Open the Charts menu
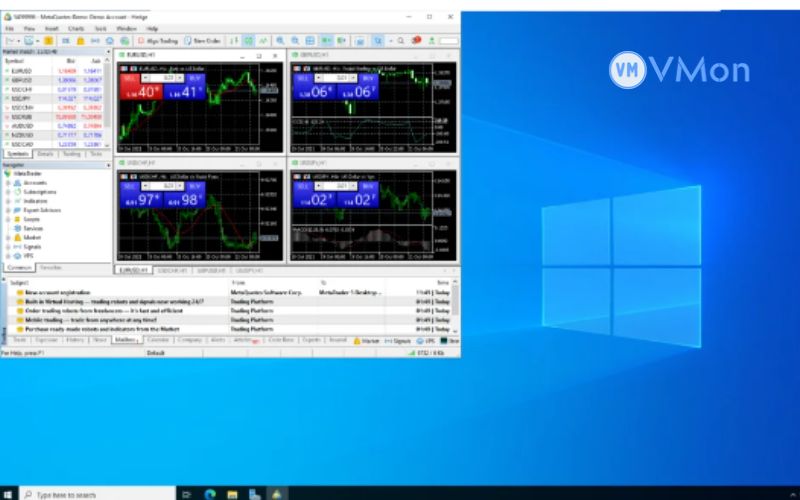Screen dimensions: 800x500 pyautogui.click(x=76, y=29)
